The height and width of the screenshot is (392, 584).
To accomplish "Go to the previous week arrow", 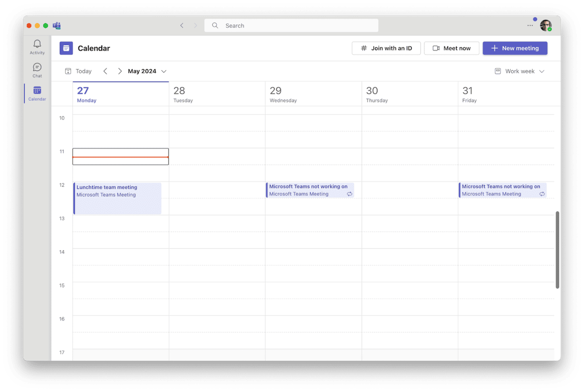I will (105, 71).
